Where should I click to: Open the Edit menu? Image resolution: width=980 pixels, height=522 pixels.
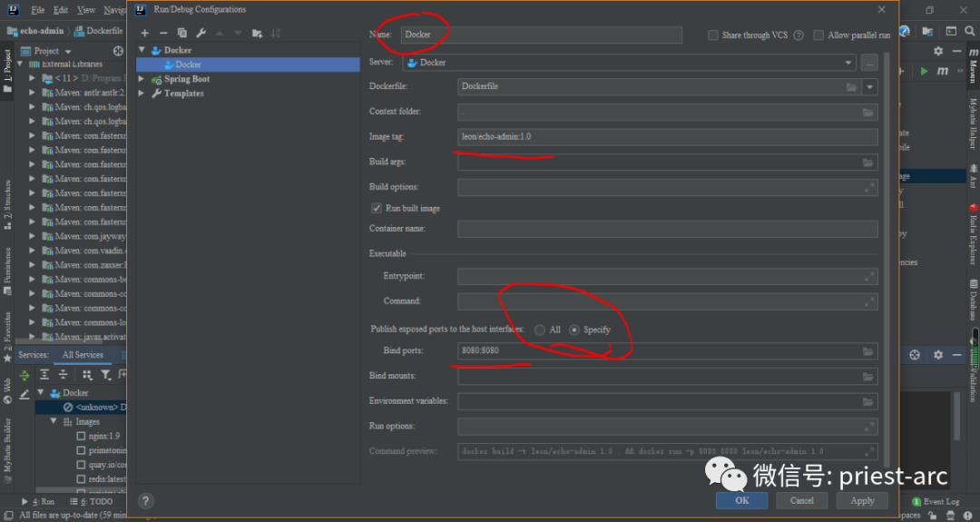click(61, 10)
